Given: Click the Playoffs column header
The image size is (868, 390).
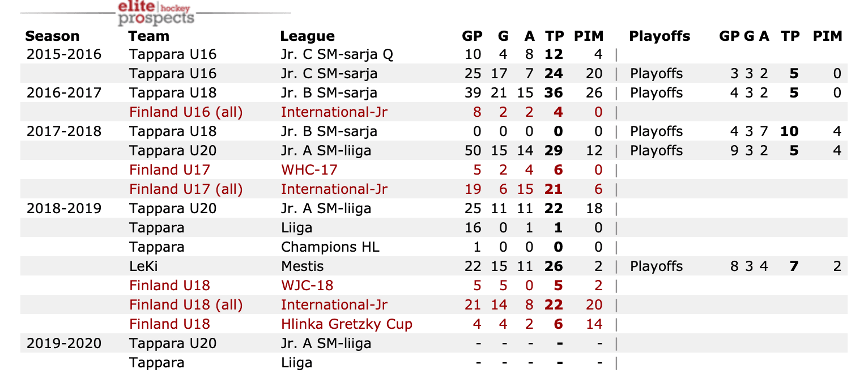Looking at the screenshot, I should point(659,36).
